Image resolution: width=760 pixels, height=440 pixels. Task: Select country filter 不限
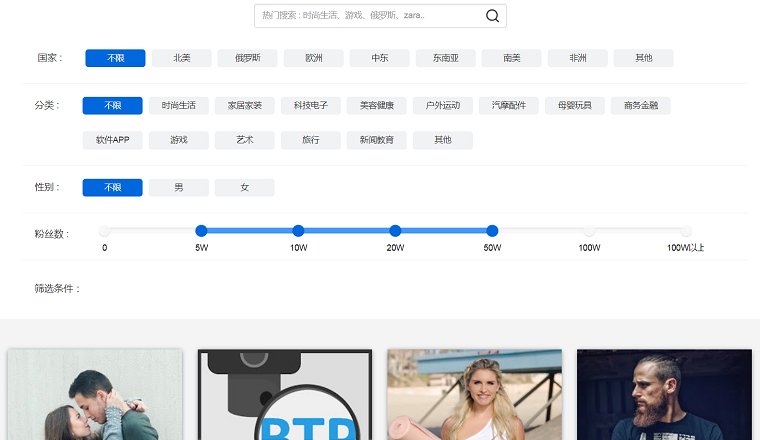click(x=115, y=58)
